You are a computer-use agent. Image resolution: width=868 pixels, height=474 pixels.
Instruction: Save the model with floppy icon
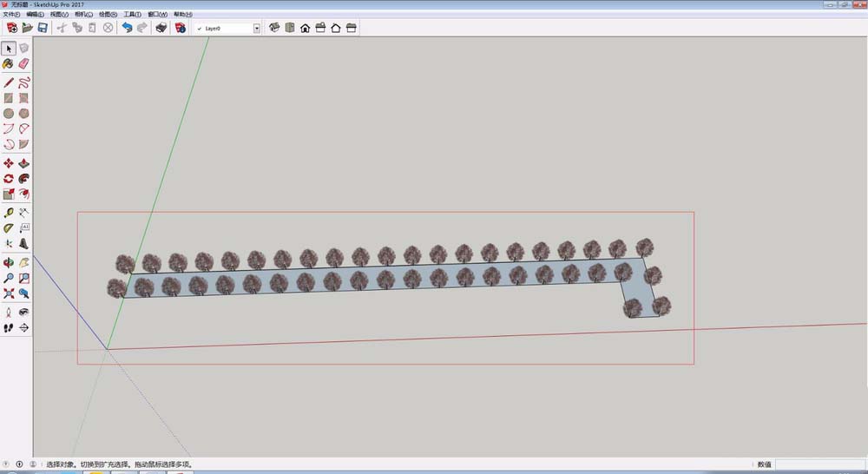[x=43, y=28]
